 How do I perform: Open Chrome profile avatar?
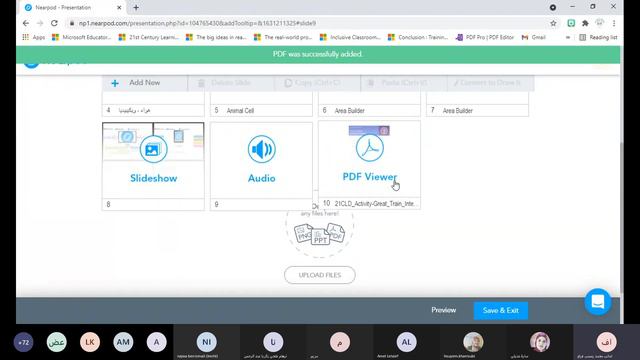pyautogui.click(x=599, y=23)
